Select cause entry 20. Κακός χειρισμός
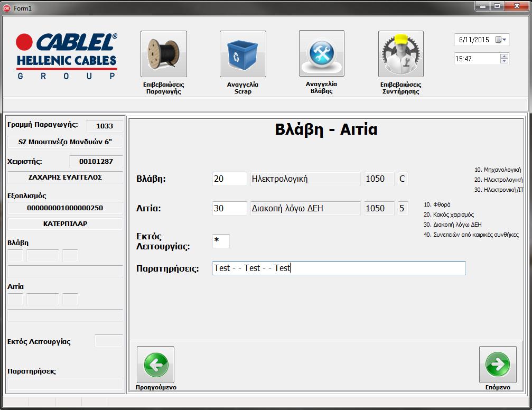Image resolution: width=532 pixels, height=410 pixels. tap(449, 215)
